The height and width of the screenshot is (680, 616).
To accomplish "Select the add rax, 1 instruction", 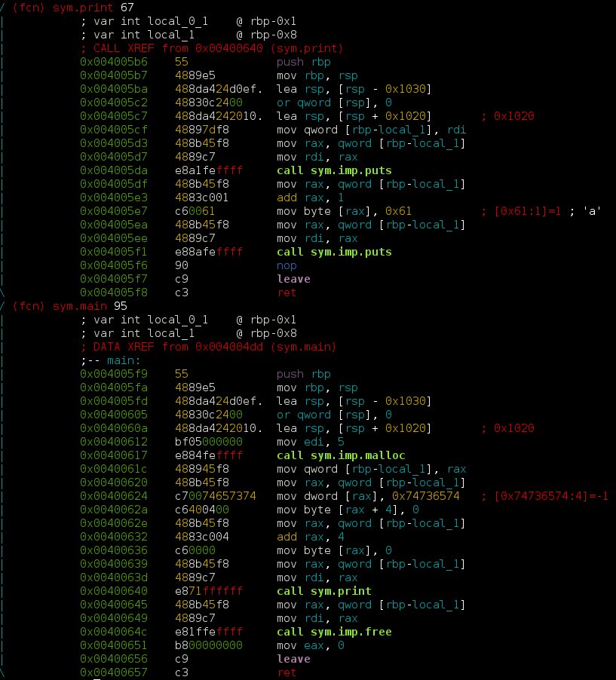I will (310, 198).
